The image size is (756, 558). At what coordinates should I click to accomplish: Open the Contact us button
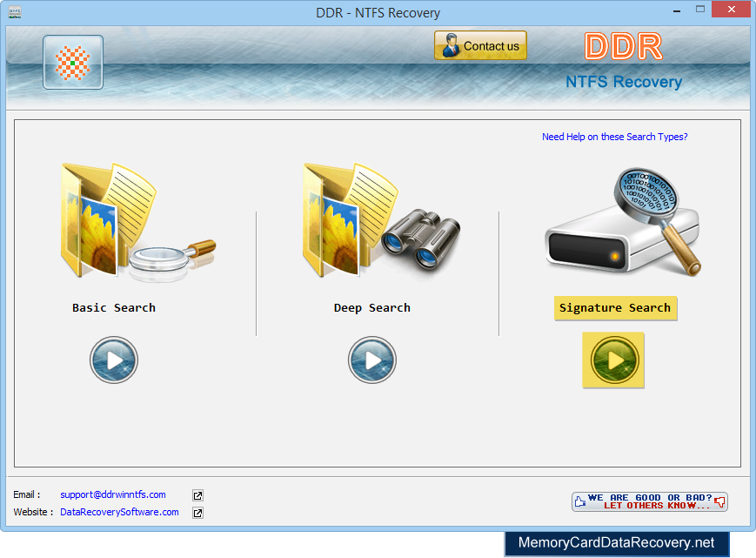click(480, 46)
